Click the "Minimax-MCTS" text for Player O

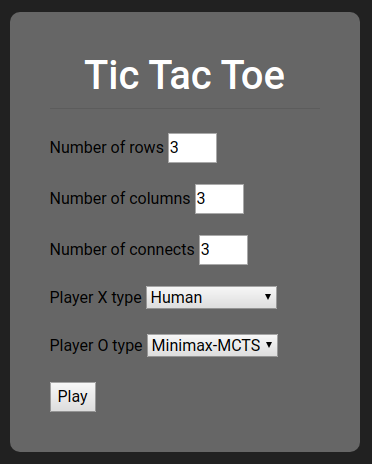tap(206, 345)
